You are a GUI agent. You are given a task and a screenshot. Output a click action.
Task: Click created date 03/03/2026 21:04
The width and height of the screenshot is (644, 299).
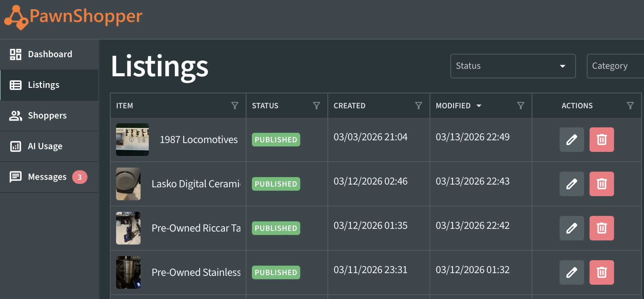coord(370,137)
